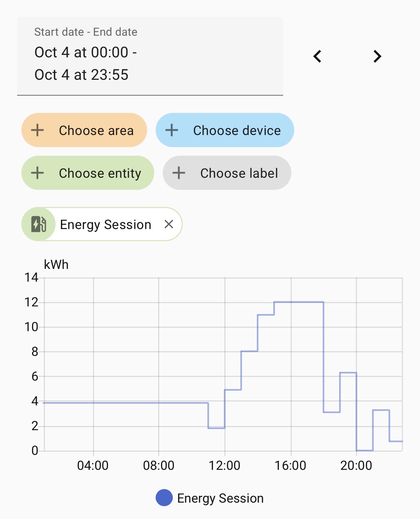Click the blue Energy Session legend dot
This screenshot has height=519, width=420.
(x=164, y=498)
